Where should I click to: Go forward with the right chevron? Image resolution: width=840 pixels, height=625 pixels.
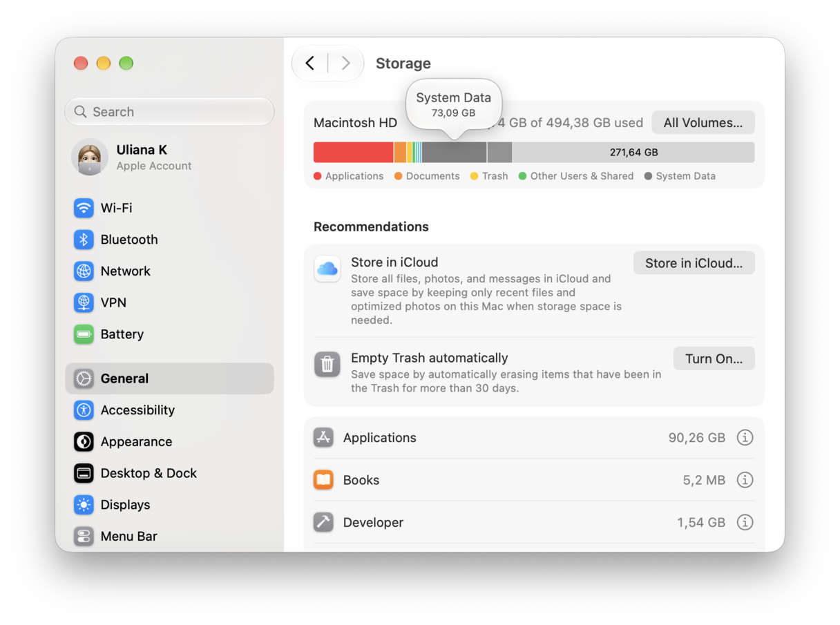pyautogui.click(x=346, y=64)
